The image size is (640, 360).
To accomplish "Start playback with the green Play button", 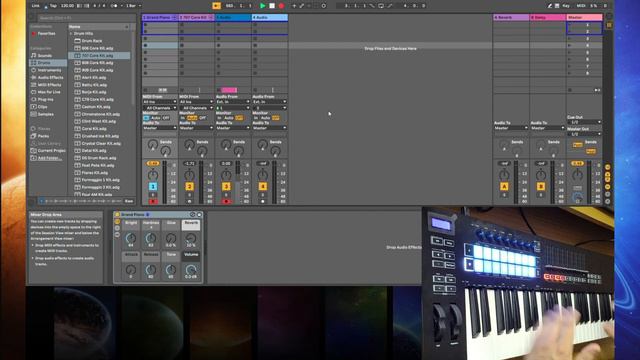I will [x=262, y=6].
